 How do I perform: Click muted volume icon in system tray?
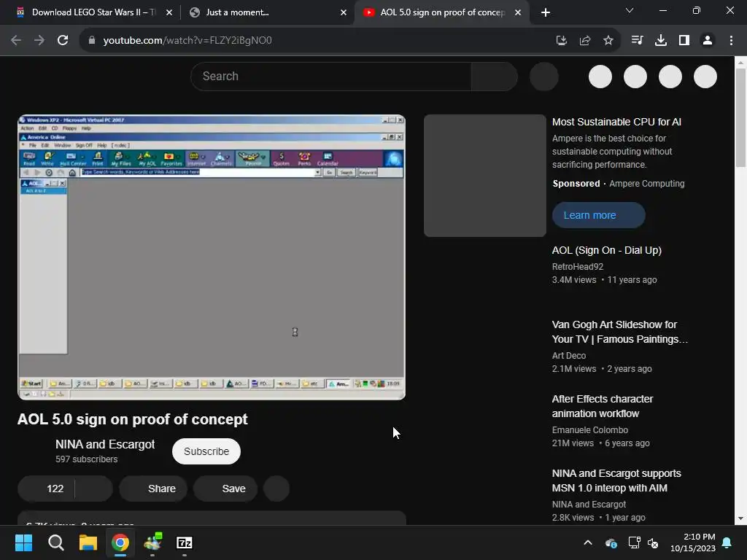[653, 542]
